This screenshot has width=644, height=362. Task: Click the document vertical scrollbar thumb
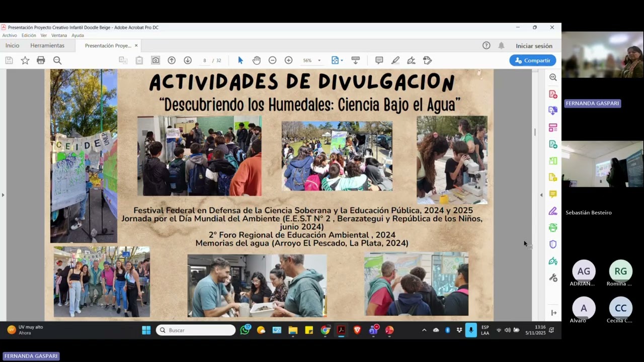(x=535, y=132)
